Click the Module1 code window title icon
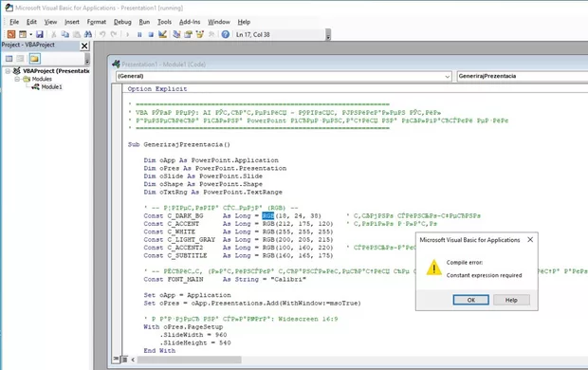 117,65
